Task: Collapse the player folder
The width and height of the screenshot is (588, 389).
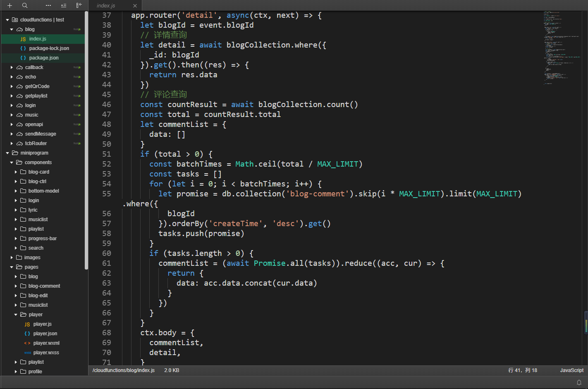Action: tap(16, 315)
